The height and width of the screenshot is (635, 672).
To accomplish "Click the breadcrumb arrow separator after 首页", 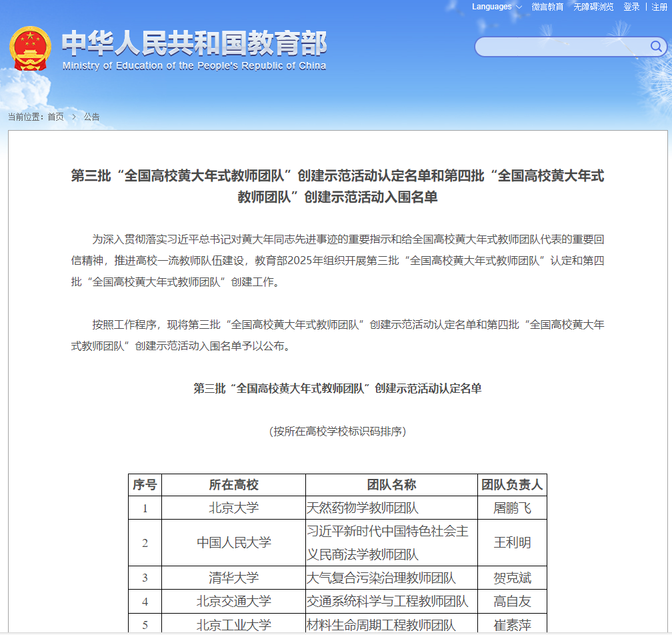I will coord(73,117).
